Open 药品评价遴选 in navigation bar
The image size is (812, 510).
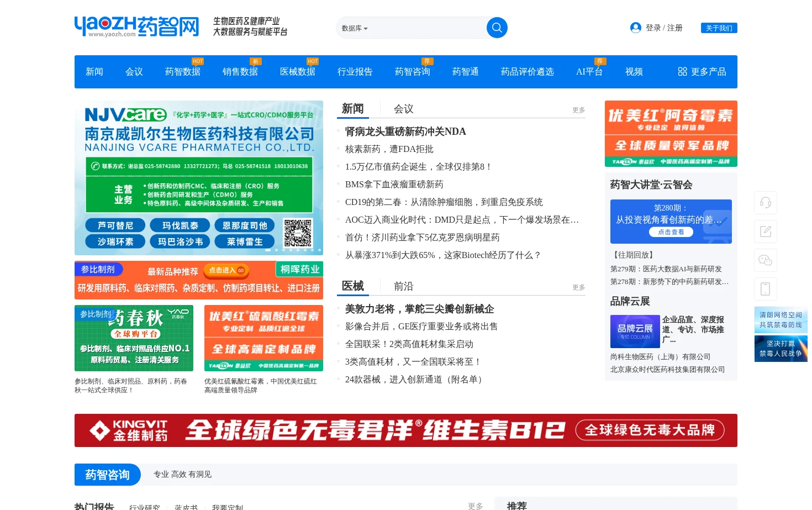coord(528,72)
